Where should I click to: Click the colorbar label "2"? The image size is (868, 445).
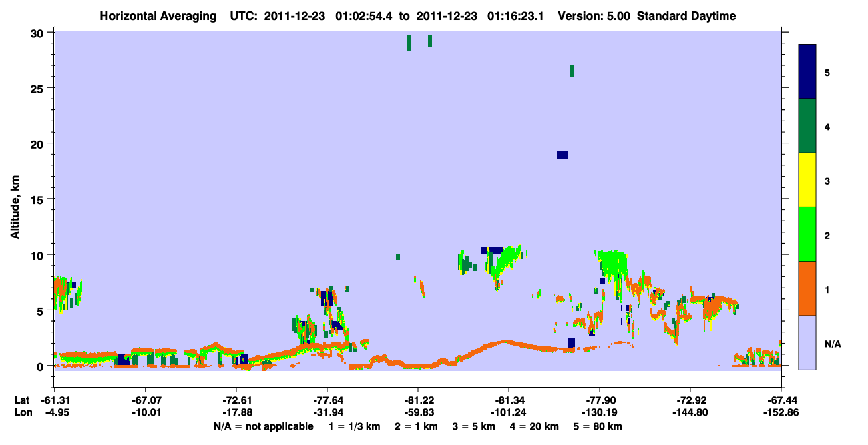[827, 235]
